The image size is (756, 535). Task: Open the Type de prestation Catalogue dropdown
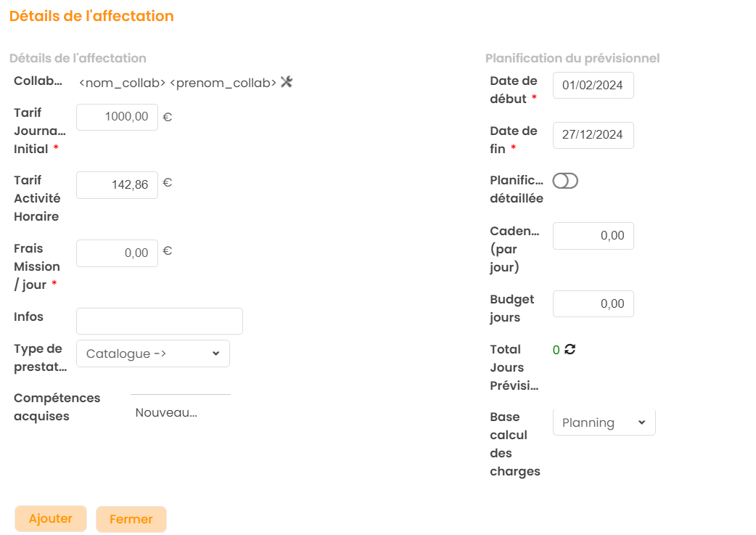coord(152,354)
